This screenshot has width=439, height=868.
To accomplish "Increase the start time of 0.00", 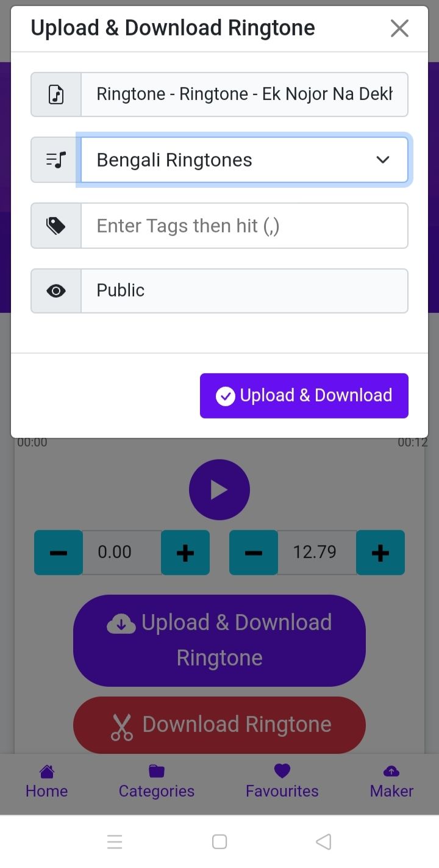I will [x=185, y=553].
